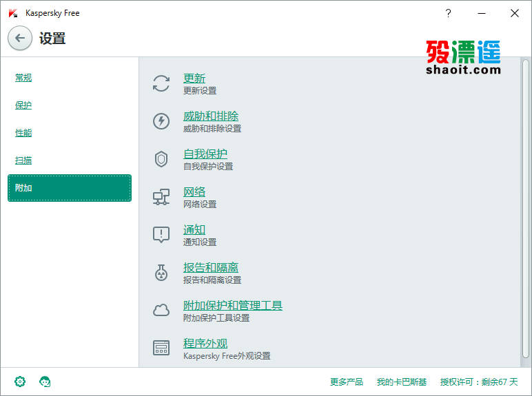Open the 性能 sidebar section

pos(23,132)
